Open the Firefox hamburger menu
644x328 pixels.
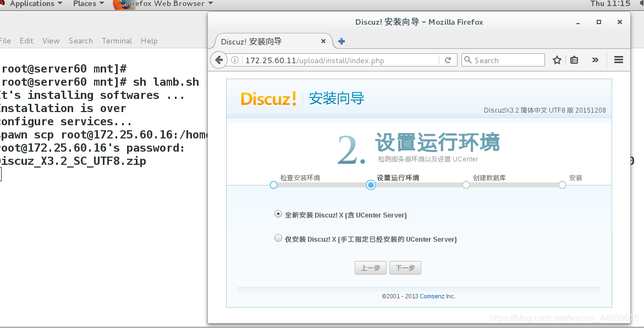[x=619, y=60]
